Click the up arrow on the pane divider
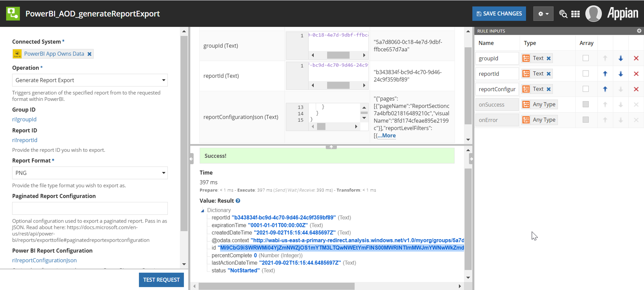This screenshot has height=290, width=644. pos(331,147)
